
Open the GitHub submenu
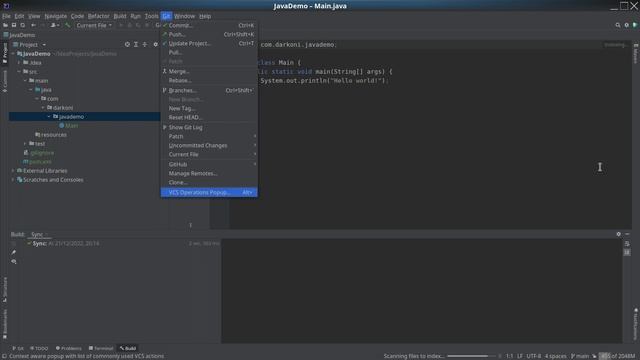tap(209, 164)
